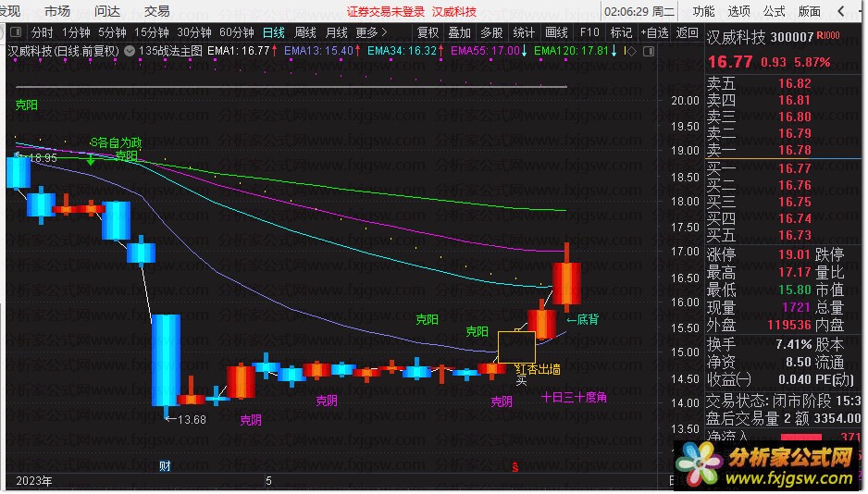Screen dimensions: 868x494
Task: Click the yellow buy-signal box on chart
Action: (x=516, y=348)
